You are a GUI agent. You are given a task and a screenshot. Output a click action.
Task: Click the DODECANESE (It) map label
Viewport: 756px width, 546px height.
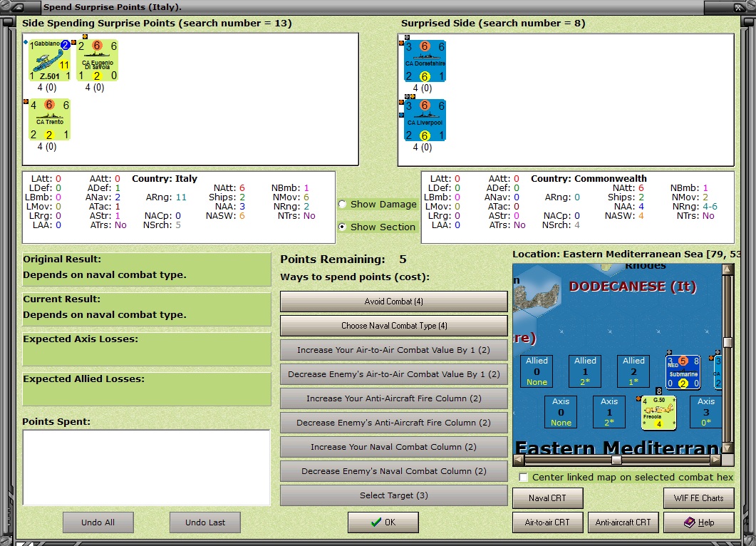coord(633,287)
